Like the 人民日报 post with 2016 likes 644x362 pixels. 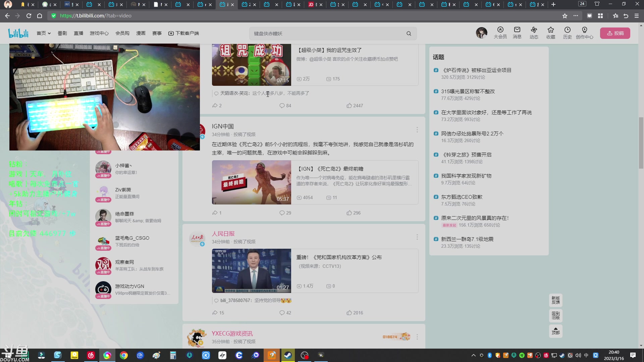[x=355, y=313]
